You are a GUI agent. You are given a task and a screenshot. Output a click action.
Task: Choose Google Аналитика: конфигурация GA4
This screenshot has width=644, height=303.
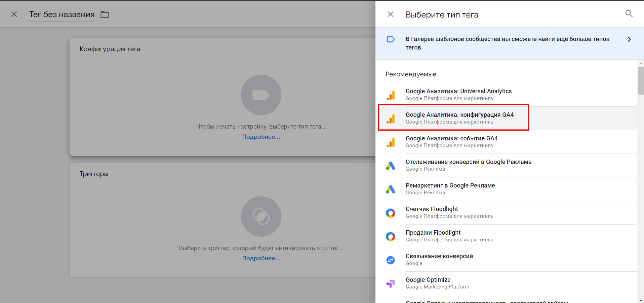coord(506,119)
